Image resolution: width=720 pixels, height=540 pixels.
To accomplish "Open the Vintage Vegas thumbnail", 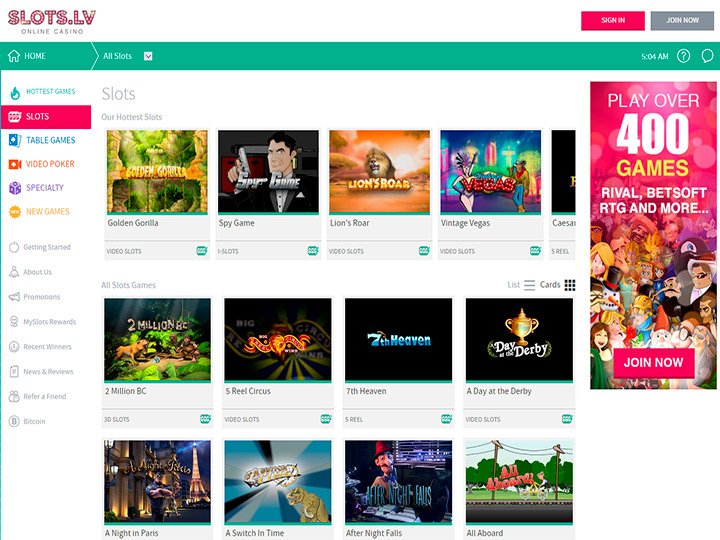I will point(490,172).
